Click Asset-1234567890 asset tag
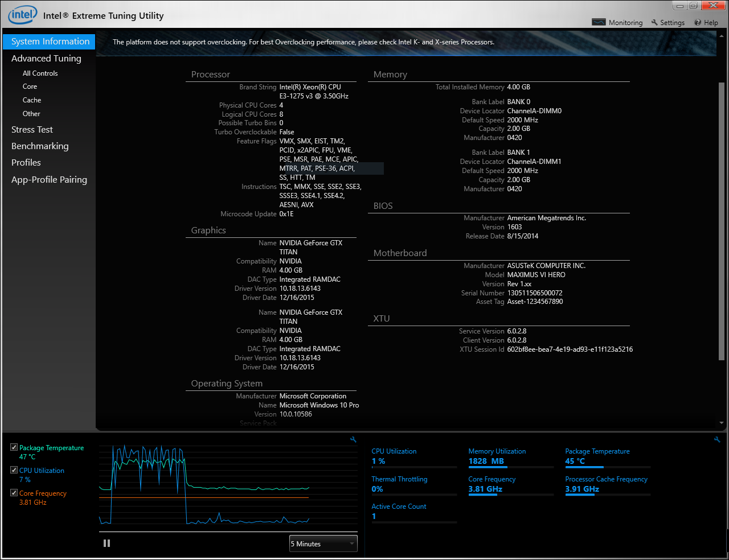729x560 pixels. [535, 302]
